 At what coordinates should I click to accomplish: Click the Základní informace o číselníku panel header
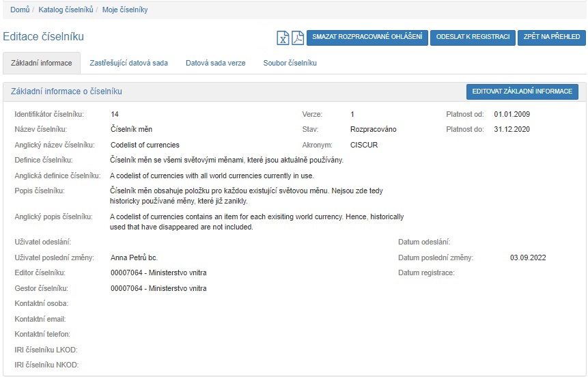coord(67,91)
